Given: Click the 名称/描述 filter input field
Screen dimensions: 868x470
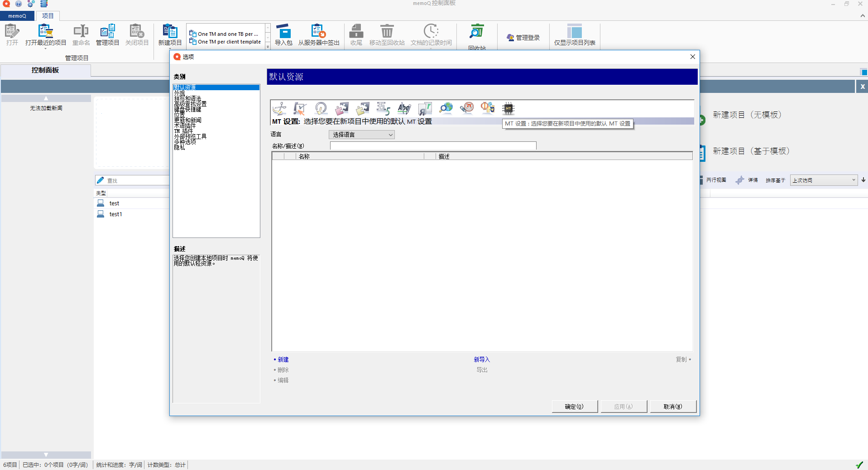Looking at the screenshot, I should [x=433, y=146].
